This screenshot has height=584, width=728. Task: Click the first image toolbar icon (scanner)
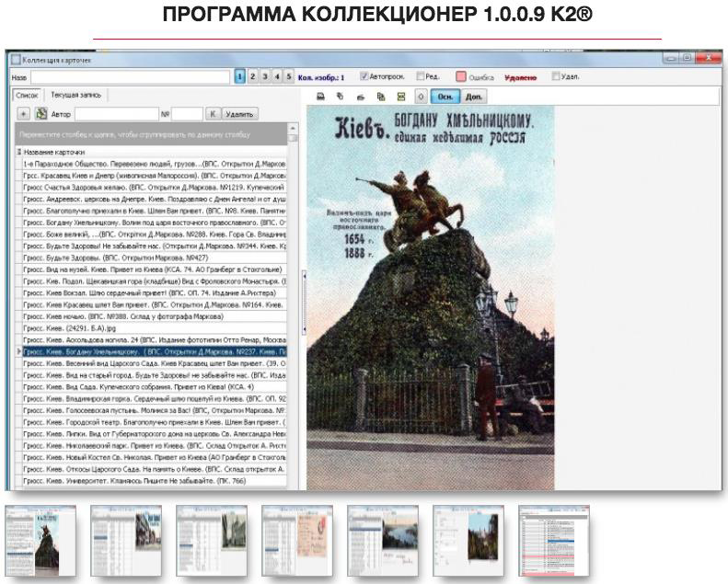coord(320,97)
